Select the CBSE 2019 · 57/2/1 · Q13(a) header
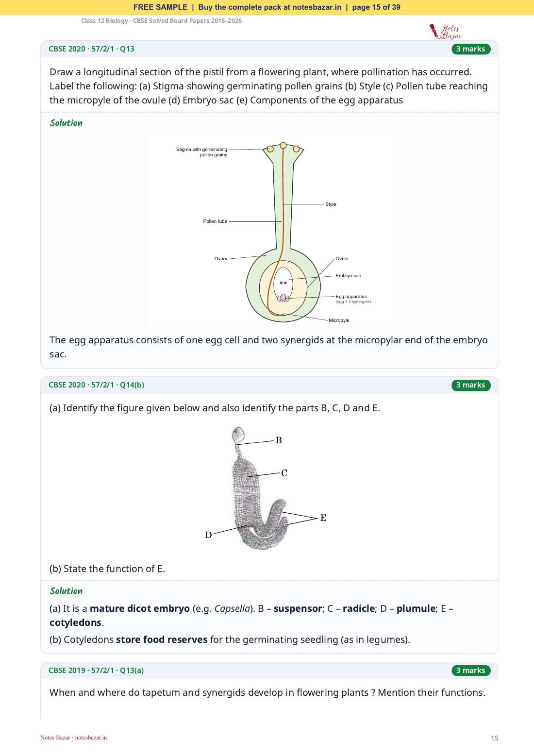This screenshot has width=534, height=756. (x=96, y=671)
